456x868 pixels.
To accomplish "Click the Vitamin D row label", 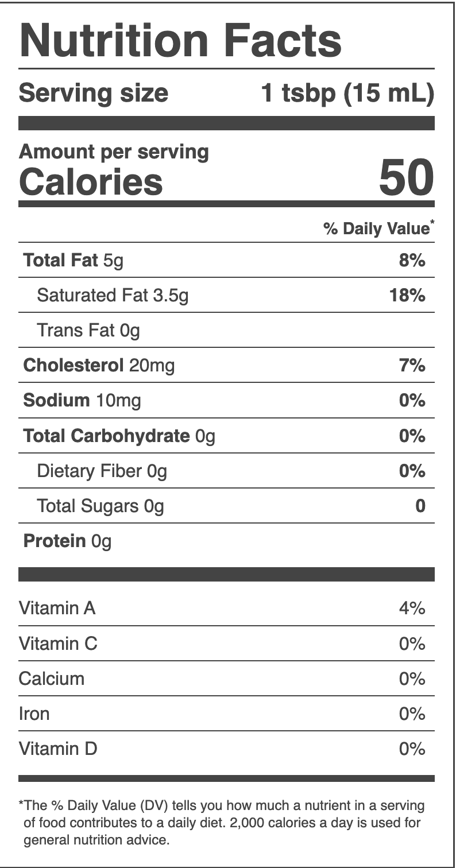I will [x=58, y=749].
